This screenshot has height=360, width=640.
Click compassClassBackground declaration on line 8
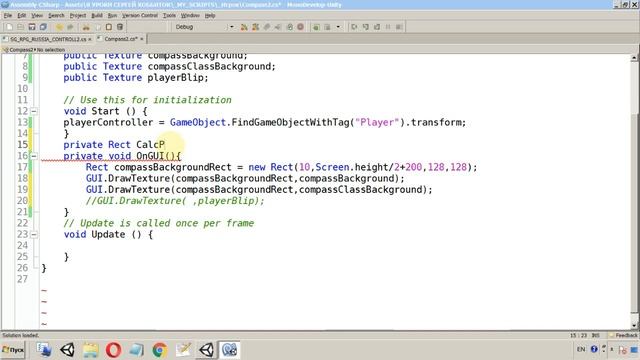[209, 67]
